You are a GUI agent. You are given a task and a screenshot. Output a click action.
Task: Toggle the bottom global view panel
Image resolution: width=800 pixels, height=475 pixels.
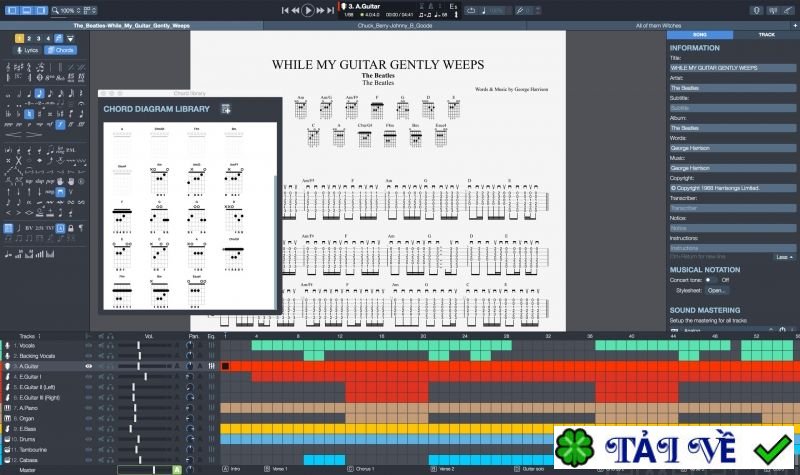pos(27,10)
